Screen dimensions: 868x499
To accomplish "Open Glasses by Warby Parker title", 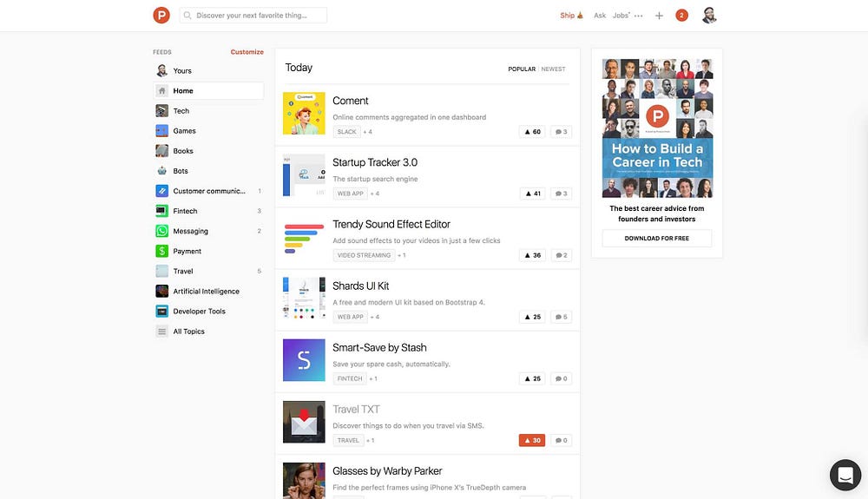I will tap(387, 470).
